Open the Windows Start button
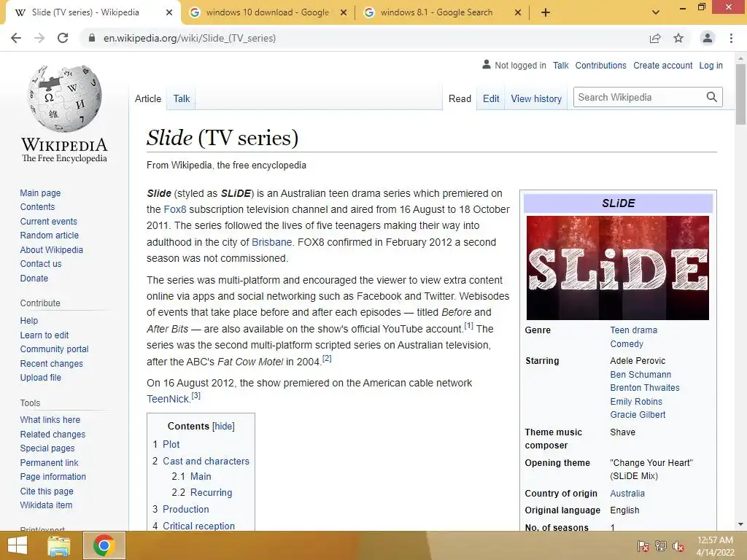 [x=18, y=545]
